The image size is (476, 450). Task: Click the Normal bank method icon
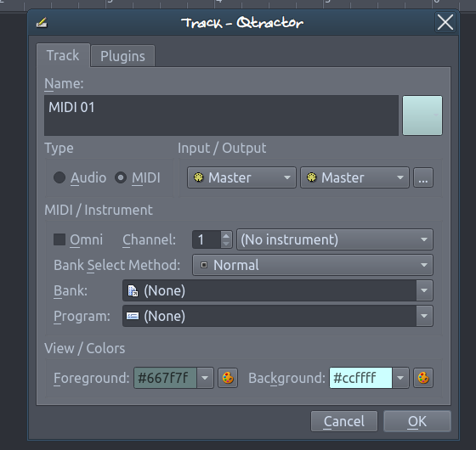tap(204, 265)
